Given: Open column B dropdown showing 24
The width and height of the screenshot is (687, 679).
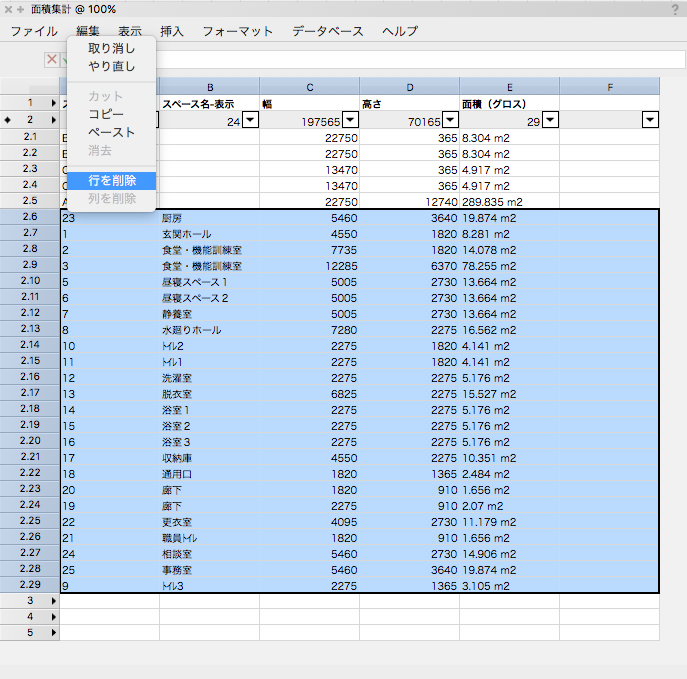Looking at the screenshot, I should [250, 120].
